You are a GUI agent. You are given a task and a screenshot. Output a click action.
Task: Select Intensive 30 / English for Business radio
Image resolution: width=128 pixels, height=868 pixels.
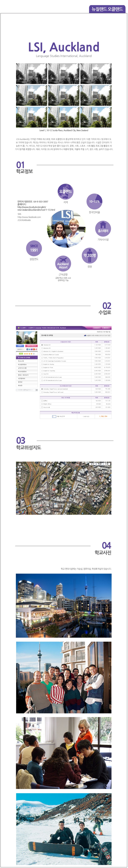42,351
